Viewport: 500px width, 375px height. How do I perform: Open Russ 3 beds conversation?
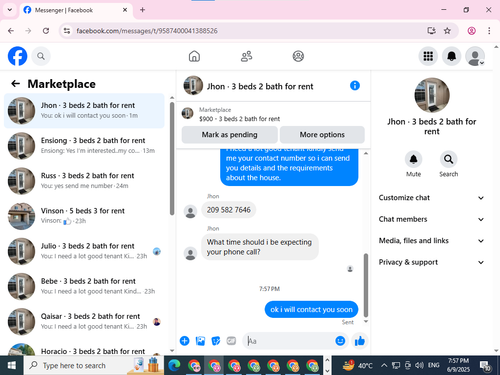tap(84, 181)
